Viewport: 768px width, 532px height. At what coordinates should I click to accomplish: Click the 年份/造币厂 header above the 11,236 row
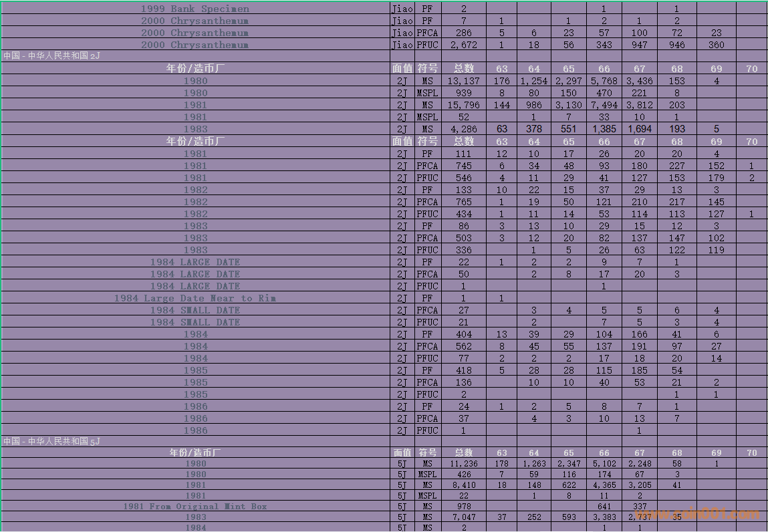[195, 452]
